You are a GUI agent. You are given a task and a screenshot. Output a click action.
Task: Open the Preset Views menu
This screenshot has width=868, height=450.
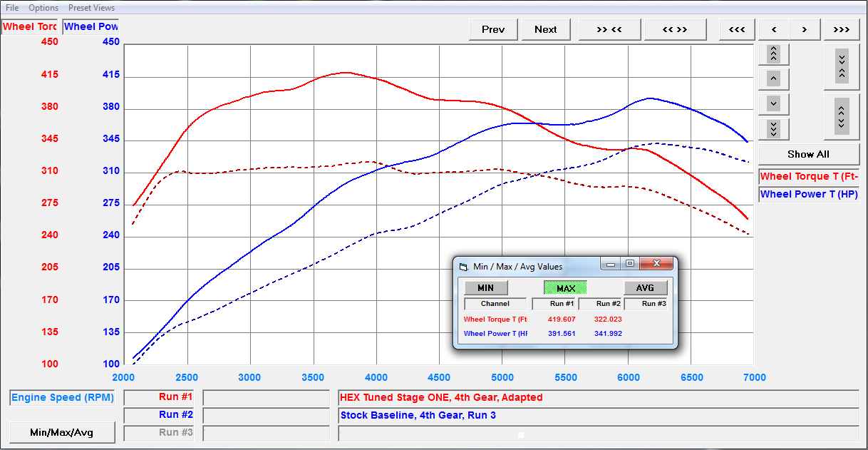91,8
